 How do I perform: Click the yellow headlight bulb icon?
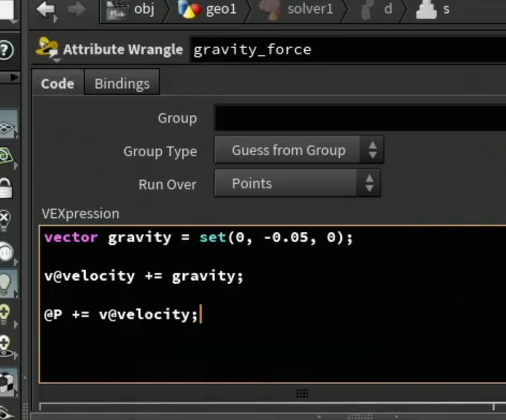click(5, 314)
